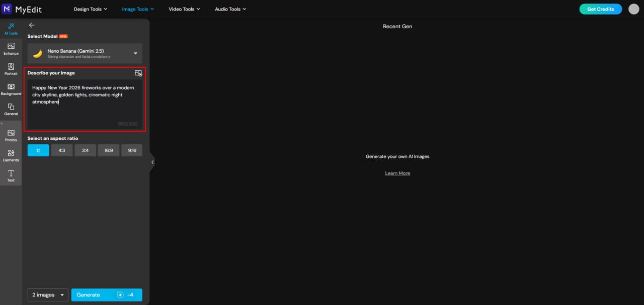This screenshot has width=644, height=305.
Task: Open the Text sidebar section
Action: click(x=11, y=176)
